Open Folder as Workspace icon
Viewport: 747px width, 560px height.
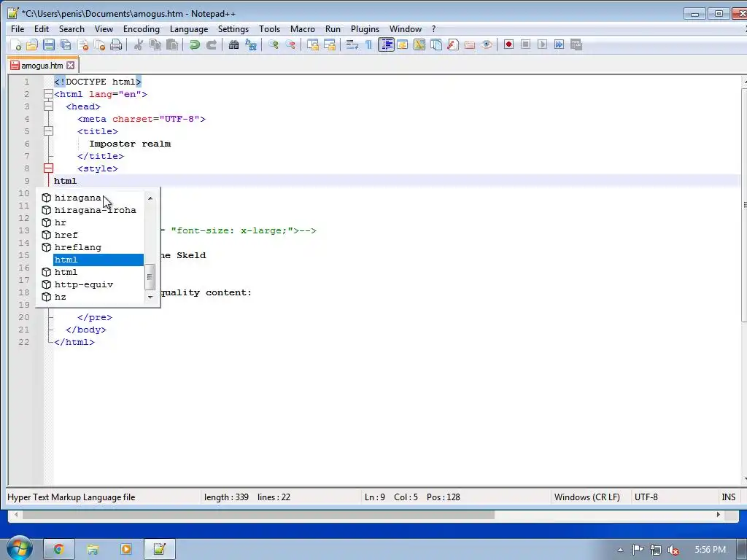[x=470, y=44]
